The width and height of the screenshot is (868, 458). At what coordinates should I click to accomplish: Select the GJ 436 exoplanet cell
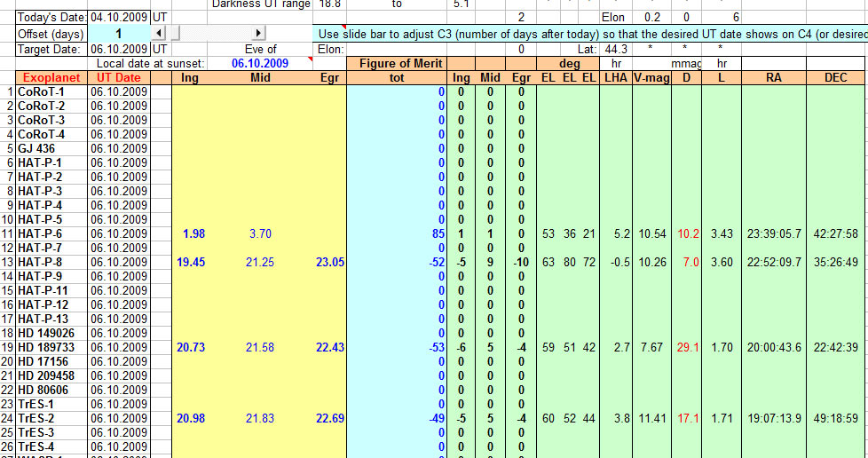click(51, 148)
